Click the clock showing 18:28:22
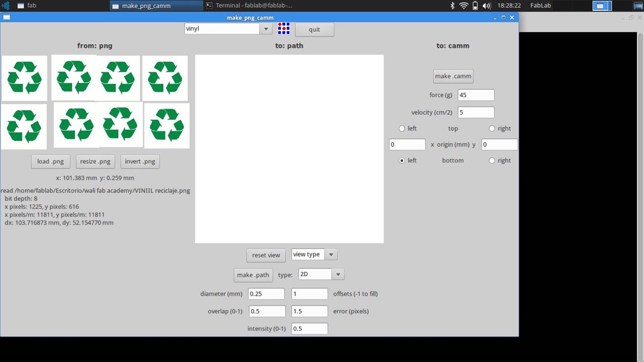This screenshot has height=362, width=644. [509, 6]
